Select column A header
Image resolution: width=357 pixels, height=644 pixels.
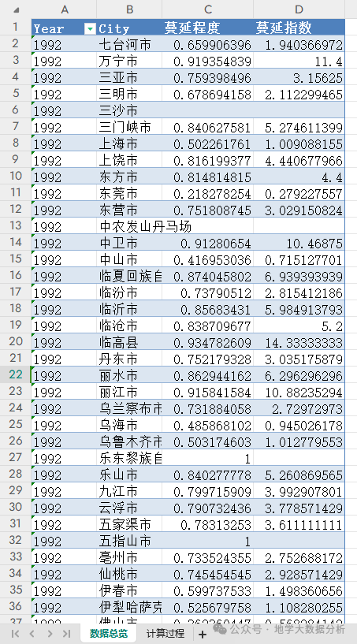click(64, 9)
